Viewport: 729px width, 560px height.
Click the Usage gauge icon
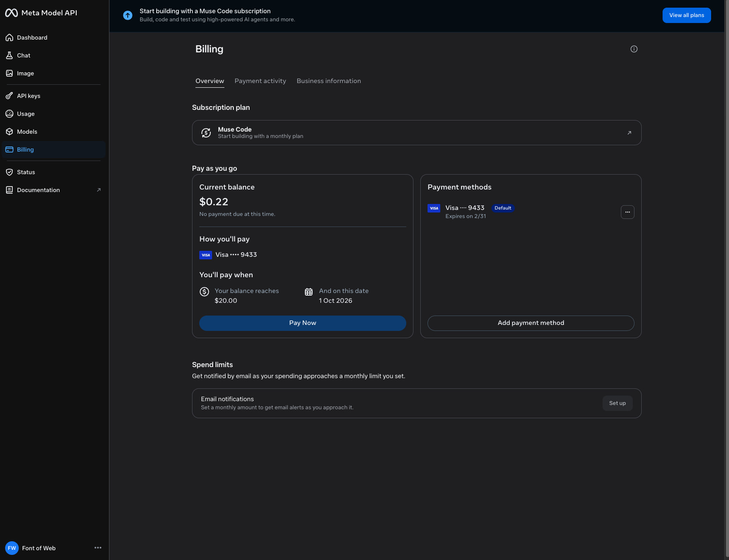coord(9,114)
